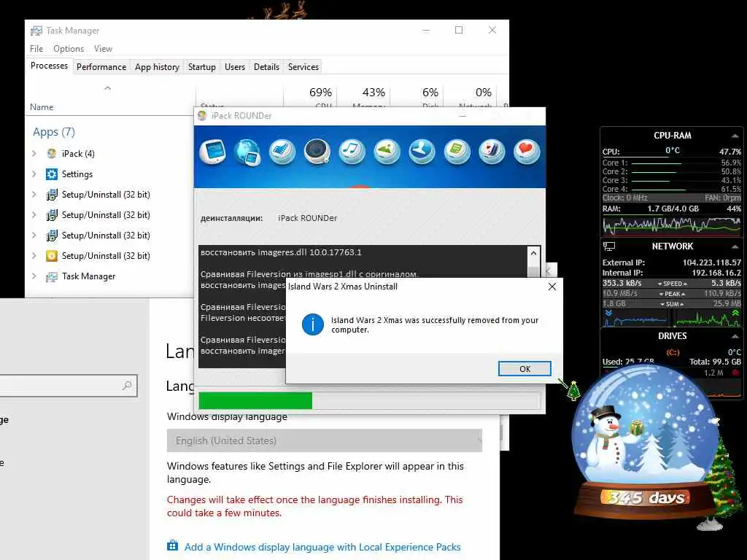Sort processes by the Name column
This screenshot has width=747, height=560.
(111, 100)
